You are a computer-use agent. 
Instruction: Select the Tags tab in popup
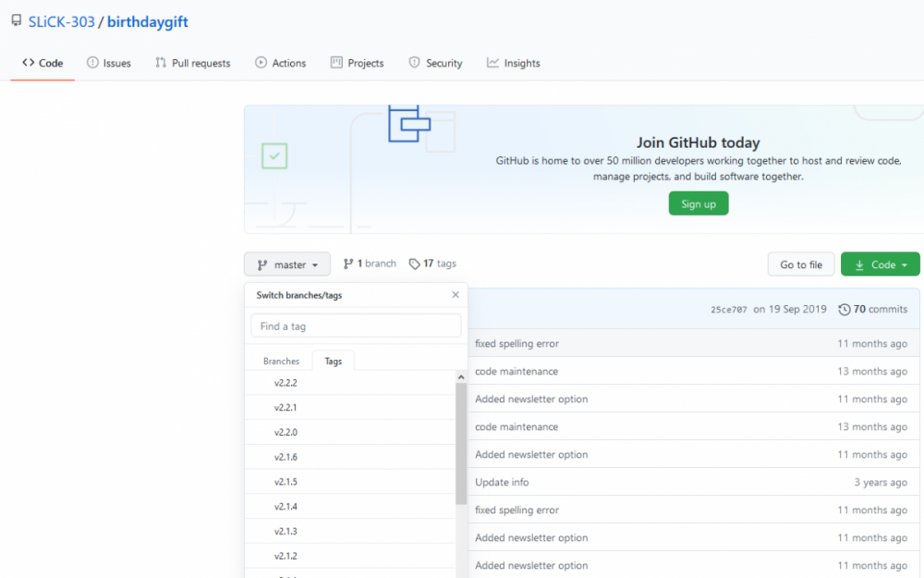tap(333, 362)
